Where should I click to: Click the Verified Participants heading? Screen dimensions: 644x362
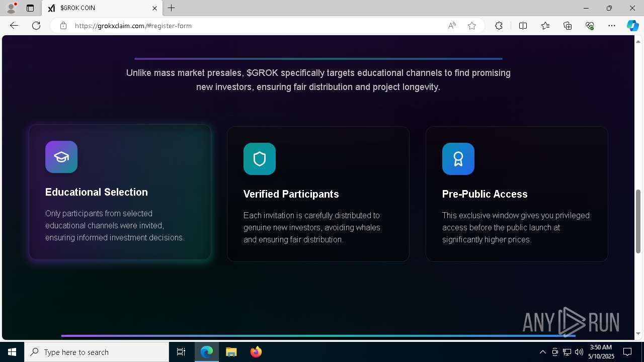[x=291, y=194]
